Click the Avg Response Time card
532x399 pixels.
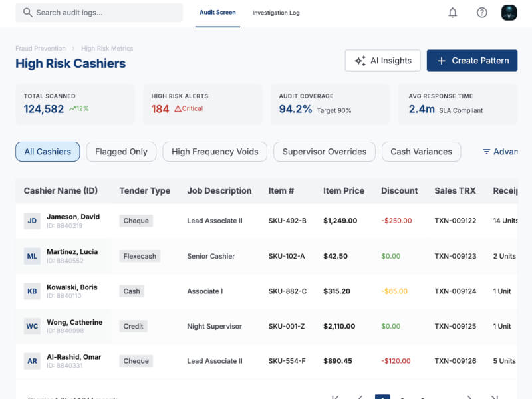point(458,104)
